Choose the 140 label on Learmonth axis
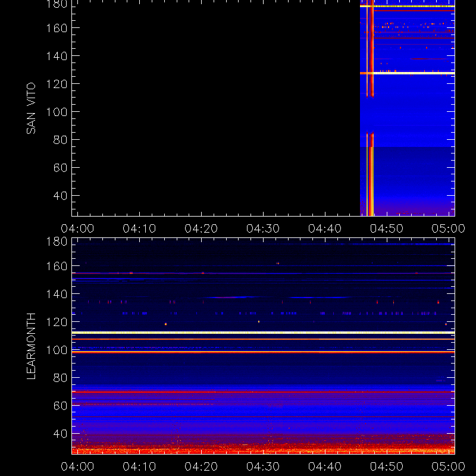Viewport: 476px width, 476px height. pyautogui.click(x=57, y=294)
